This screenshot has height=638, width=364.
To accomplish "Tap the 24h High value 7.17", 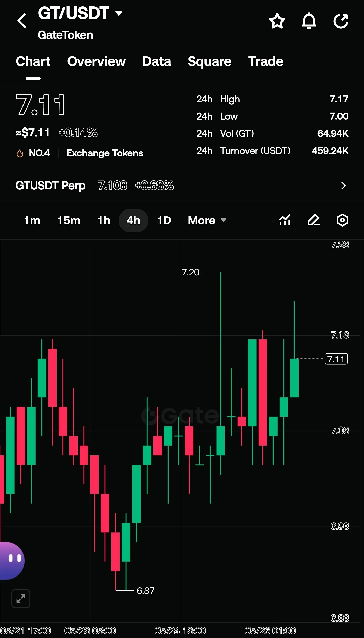I will tap(339, 99).
